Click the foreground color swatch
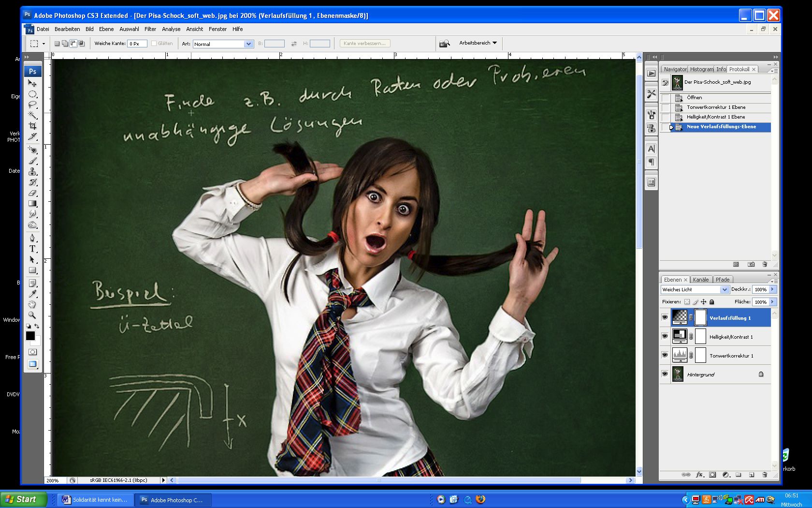The image size is (812, 508). [x=30, y=336]
